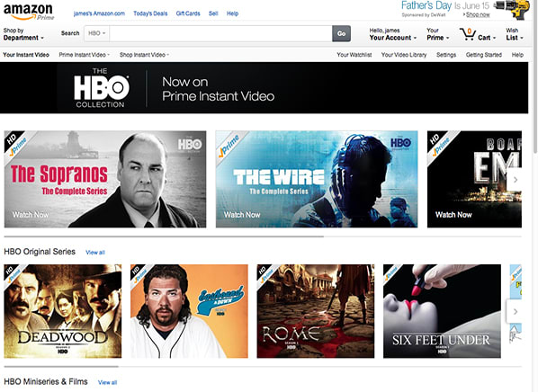Screen dimensions: 538x392
Task: Expand the Your Account dropdown
Action: pos(392,34)
